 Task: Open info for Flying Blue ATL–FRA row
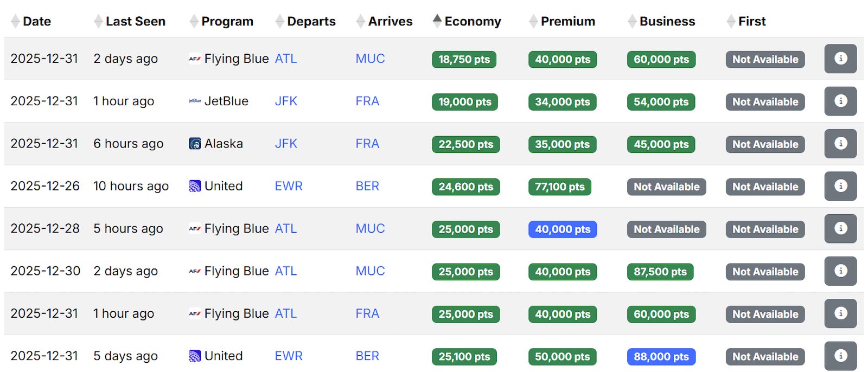click(x=840, y=313)
